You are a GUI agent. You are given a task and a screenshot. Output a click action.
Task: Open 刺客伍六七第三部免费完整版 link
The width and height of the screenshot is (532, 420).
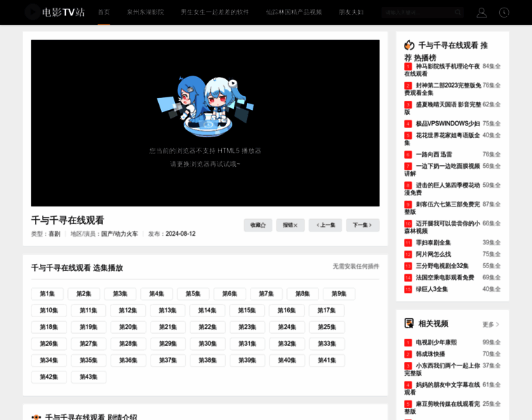tap(442, 208)
